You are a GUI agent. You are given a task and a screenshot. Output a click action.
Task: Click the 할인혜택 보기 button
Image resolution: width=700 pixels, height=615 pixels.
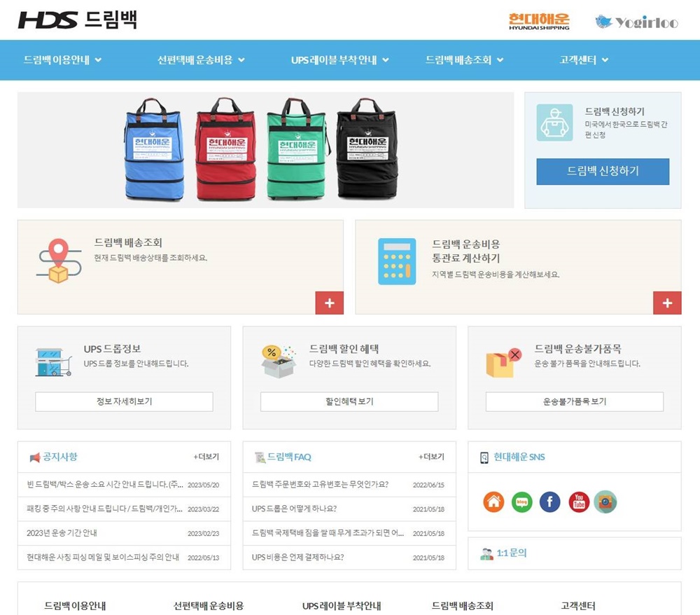349,401
